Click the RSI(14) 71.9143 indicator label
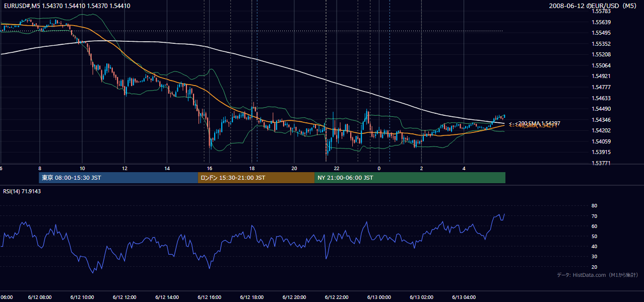Image resolution: width=644 pixels, height=302 pixels. [22, 191]
